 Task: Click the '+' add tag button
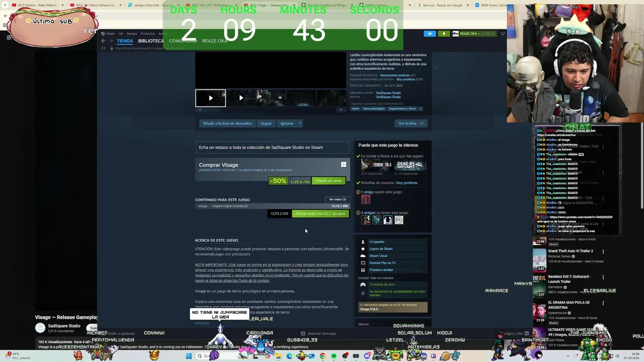coord(421,109)
